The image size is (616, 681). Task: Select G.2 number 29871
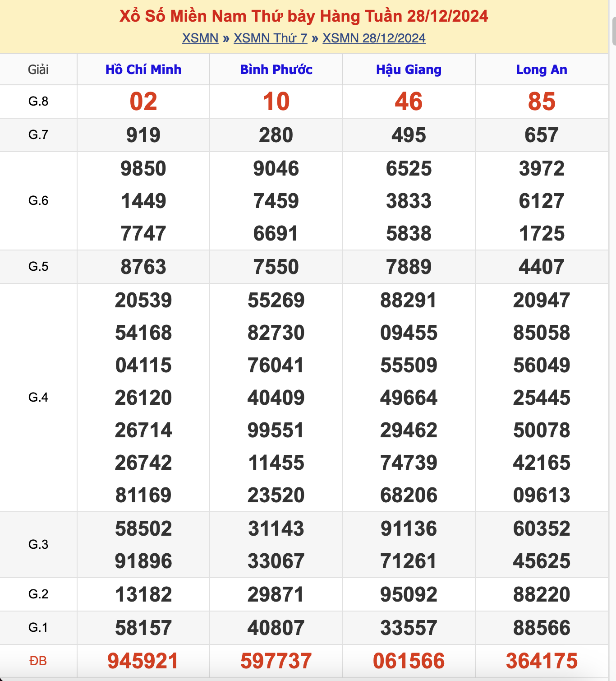pos(276,594)
